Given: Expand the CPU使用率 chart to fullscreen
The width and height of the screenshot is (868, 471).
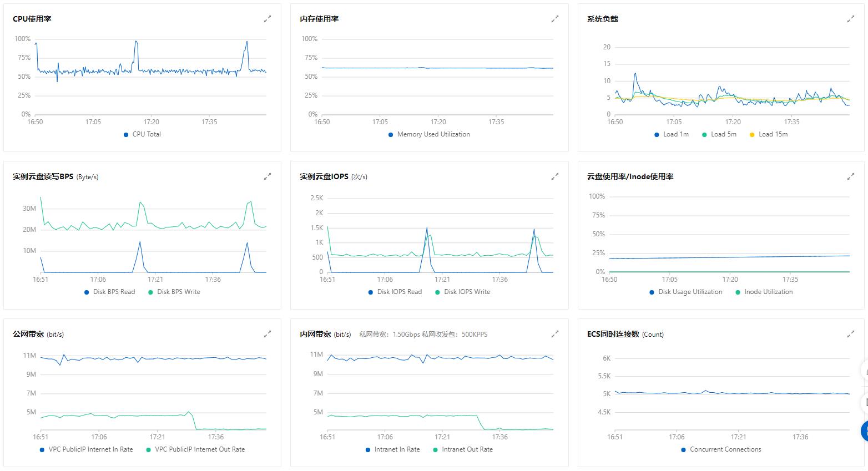Looking at the screenshot, I should pos(268,19).
